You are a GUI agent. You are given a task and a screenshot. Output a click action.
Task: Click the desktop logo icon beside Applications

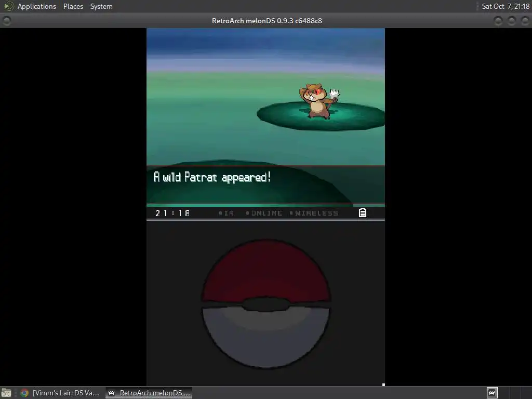(8, 6)
